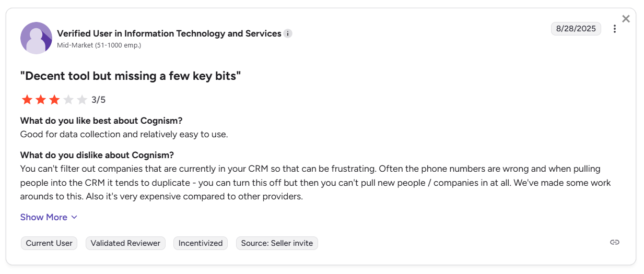Copy review link using the chain icon
The image size is (644, 274).
[x=615, y=242]
